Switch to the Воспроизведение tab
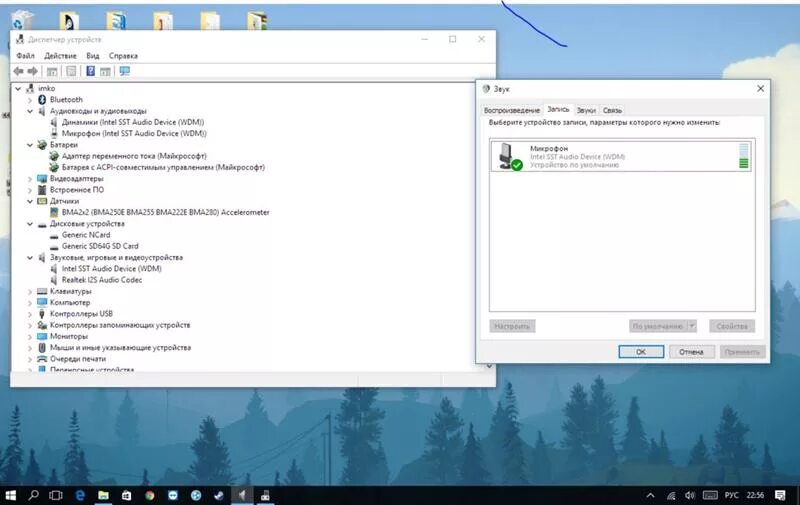 tap(512, 110)
